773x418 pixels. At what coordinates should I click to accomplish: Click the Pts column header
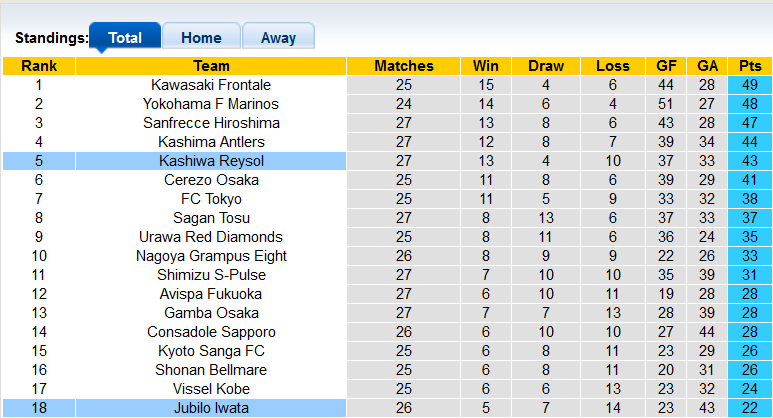[749, 66]
